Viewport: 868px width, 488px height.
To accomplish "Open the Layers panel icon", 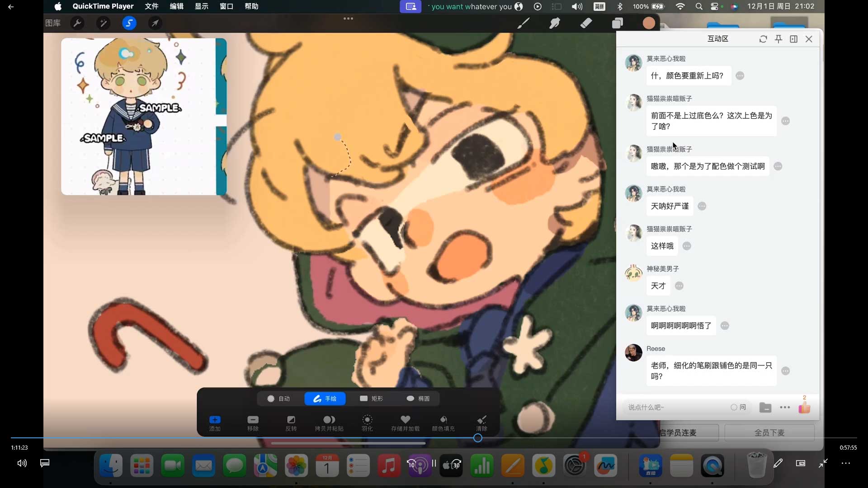I will (x=618, y=23).
